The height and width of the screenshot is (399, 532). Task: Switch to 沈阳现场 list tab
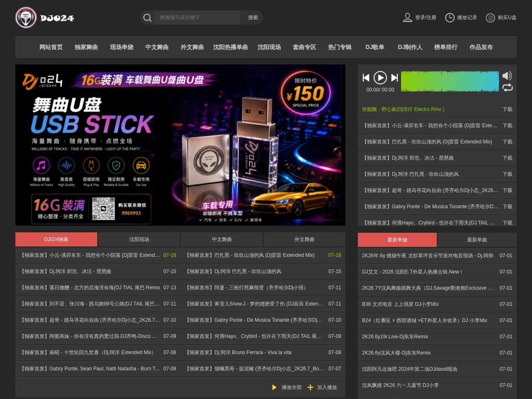139,239
